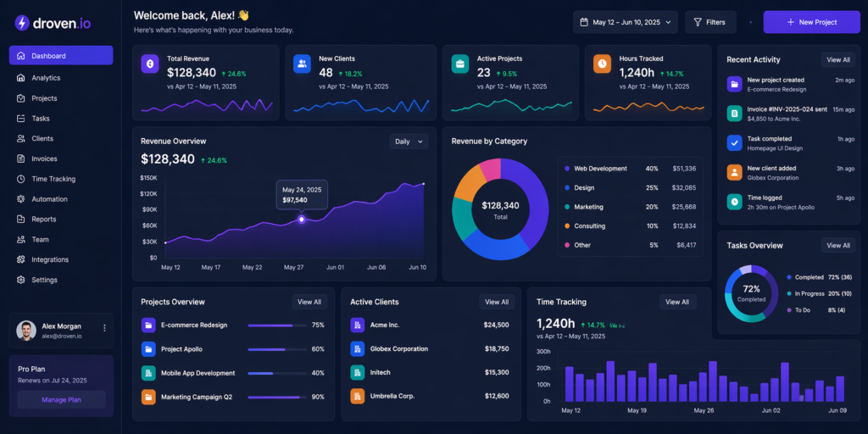868x434 pixels.
Task: Open Alex Morgan's three-dot profile menu
Action: coord(104,328)
